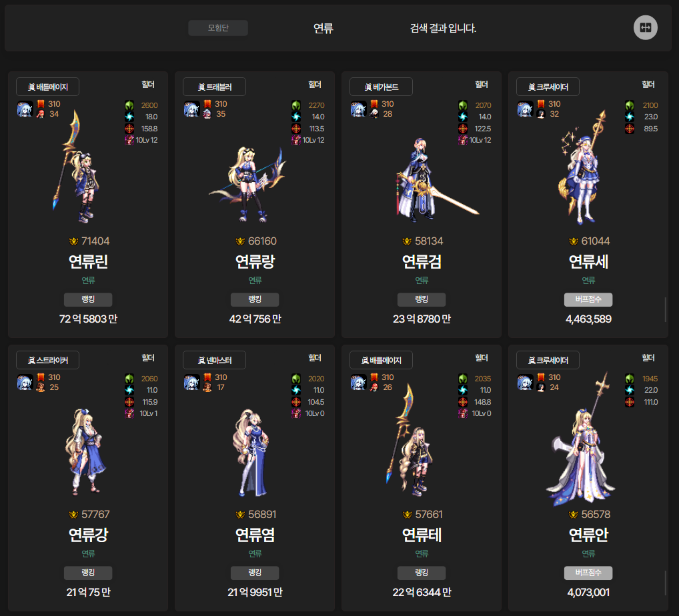The image size is (679, 616).
Task: Select the 眞 트래블러 class tag
Action: point(214,87)
